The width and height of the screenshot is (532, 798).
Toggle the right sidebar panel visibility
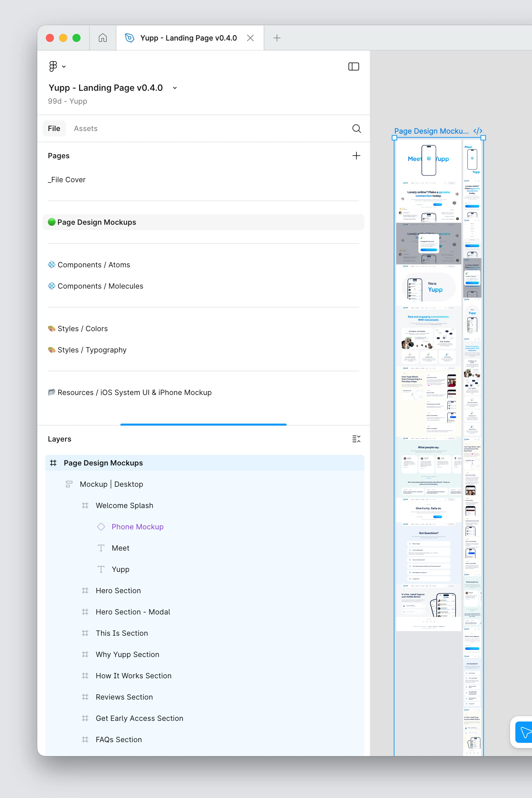point(353,66)
